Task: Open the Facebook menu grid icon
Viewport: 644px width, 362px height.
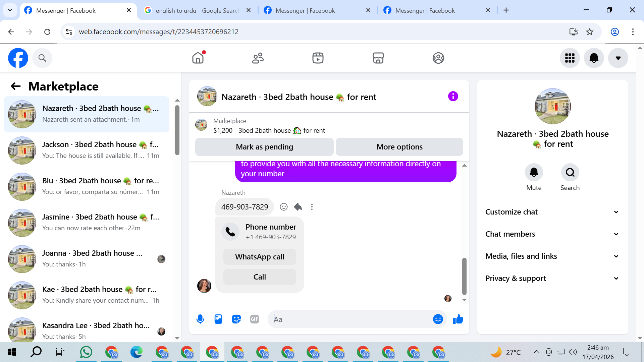Action: [x=570, y=58]
